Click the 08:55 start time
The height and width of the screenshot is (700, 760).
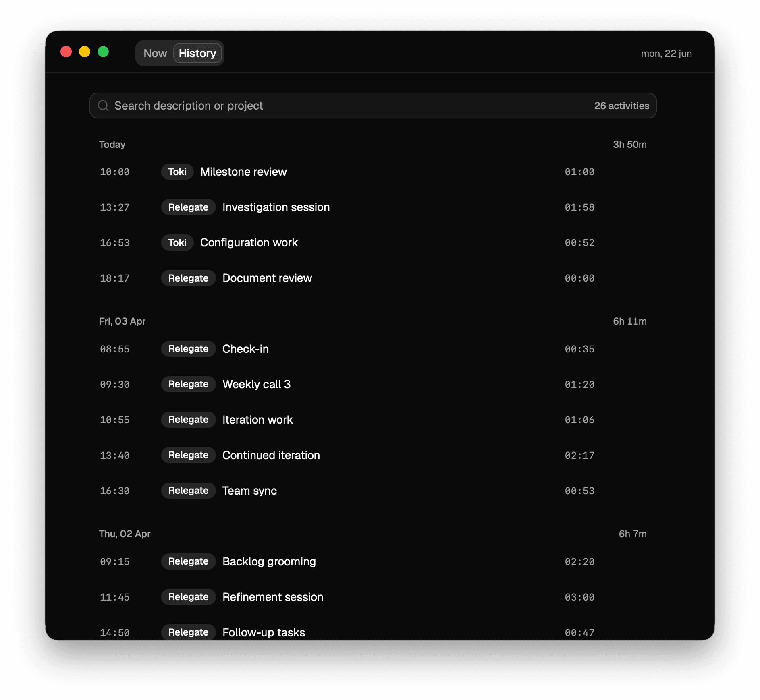click(x=115, y=349)
